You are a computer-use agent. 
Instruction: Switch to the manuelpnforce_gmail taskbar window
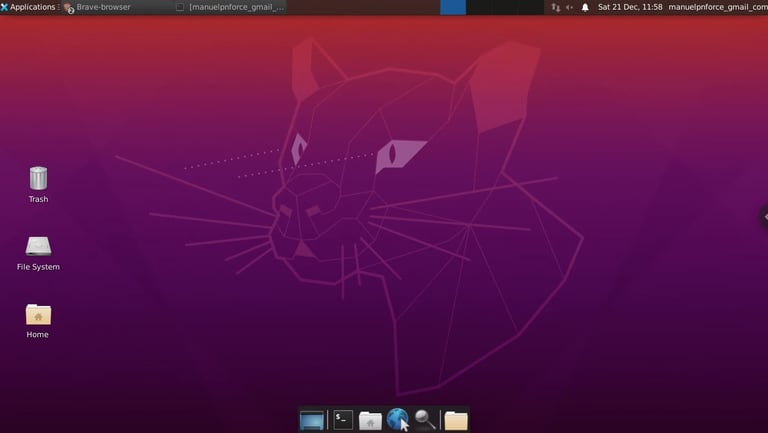tap(230, 7)
